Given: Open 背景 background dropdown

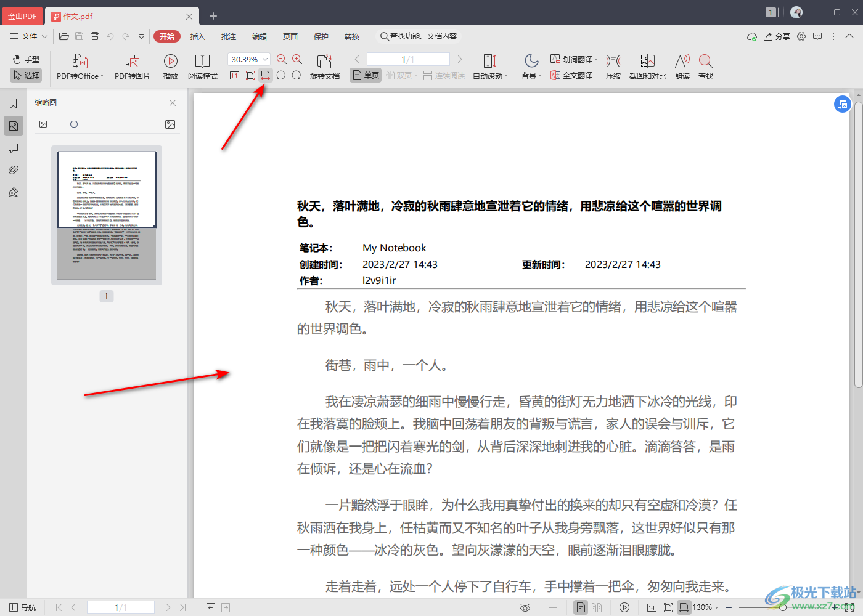Looking at the screenshot, I should click(531, 67).
